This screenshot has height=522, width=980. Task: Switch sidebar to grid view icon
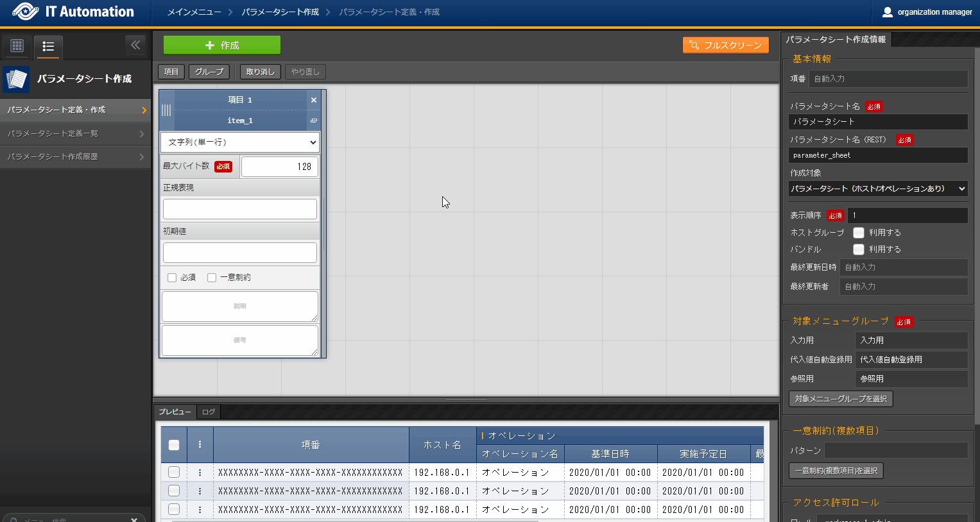click(17, 46)
